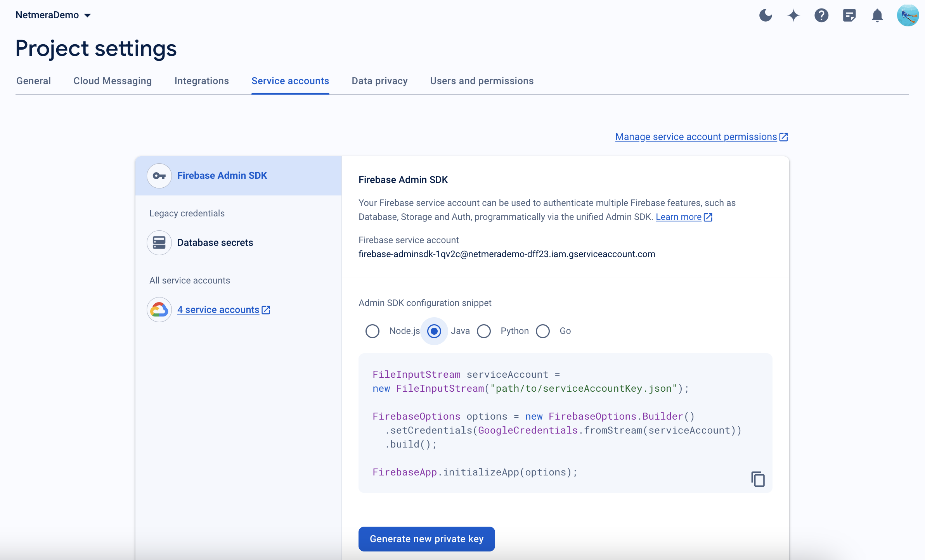This screenshot has width=925, height=560.
Task: Open the user account avatar
Action: coord(908,16)
